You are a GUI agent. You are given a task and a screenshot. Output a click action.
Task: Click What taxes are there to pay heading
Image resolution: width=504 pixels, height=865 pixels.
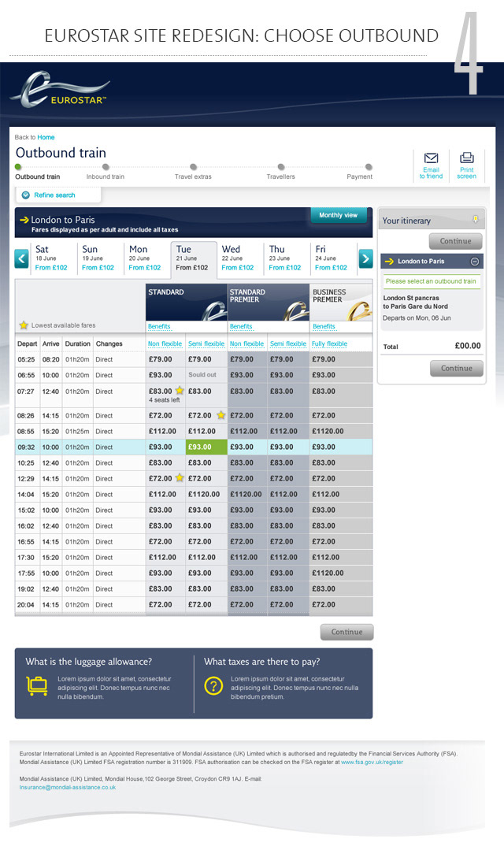pos(262,662)
